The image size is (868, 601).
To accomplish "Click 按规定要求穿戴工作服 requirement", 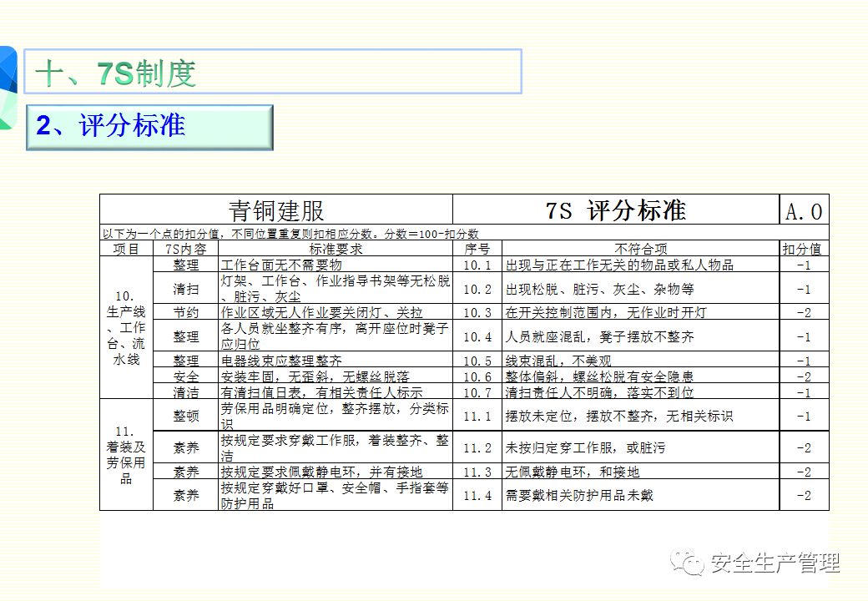I will 335,447.
